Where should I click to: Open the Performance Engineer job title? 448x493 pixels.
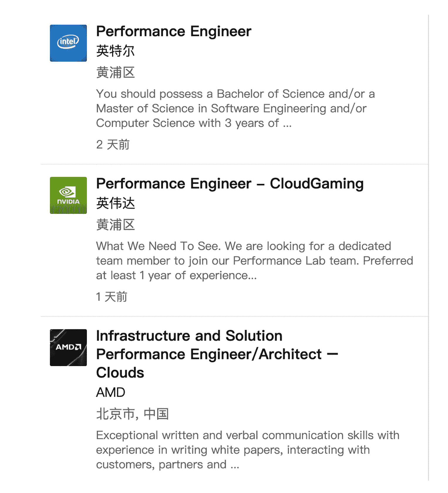tap(174, 31)
